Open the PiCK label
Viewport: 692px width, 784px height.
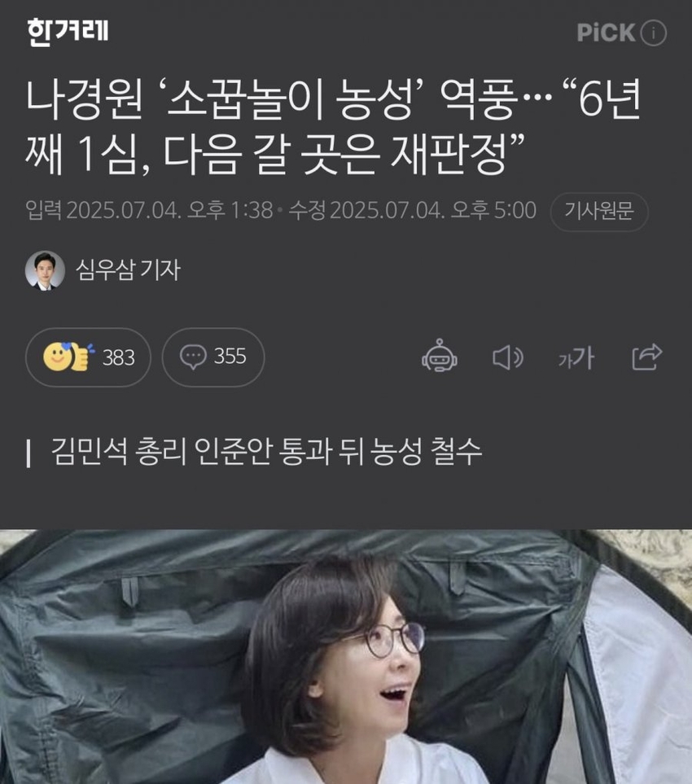click(x=606, y=33)
